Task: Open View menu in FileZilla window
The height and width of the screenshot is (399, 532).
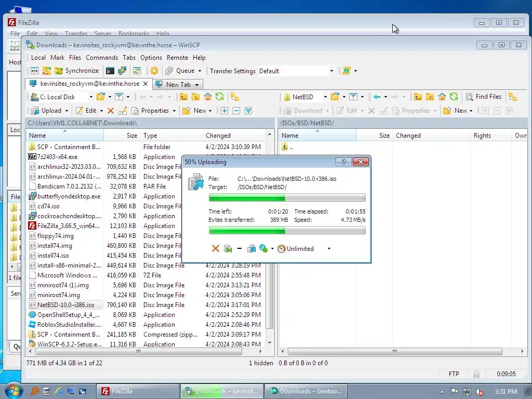Action: 51,34
